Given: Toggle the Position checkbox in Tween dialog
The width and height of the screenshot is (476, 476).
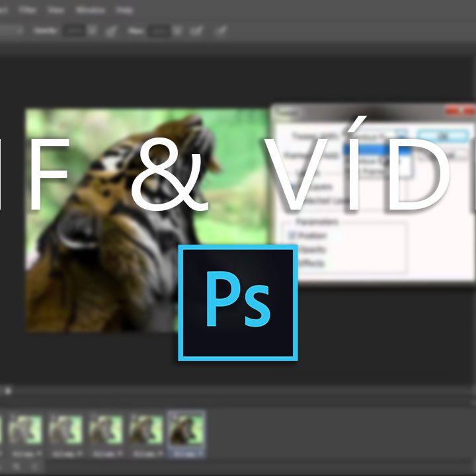Looking at the screenshot, I should pos(292,235).
